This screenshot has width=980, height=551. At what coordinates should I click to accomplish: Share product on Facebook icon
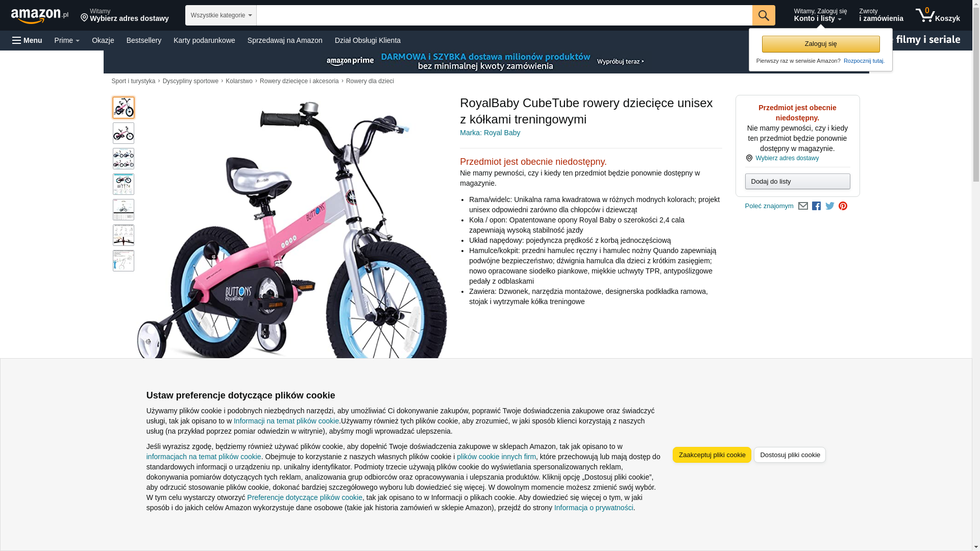pos(816,206)
